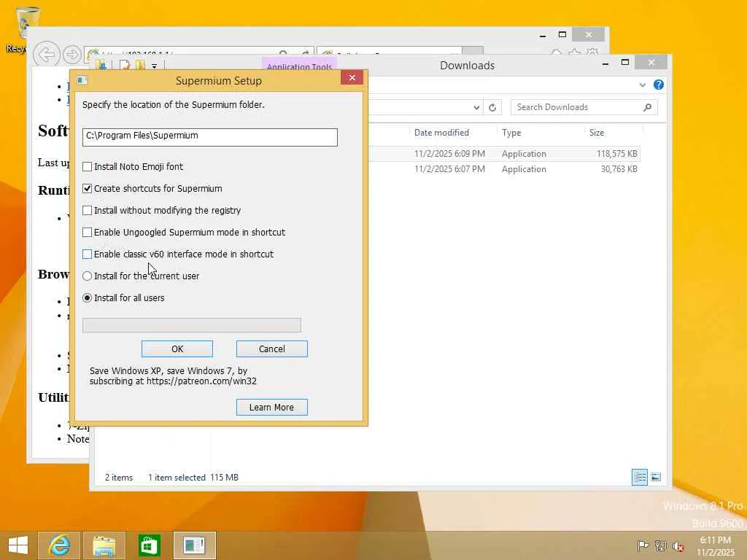Open Action Center flag tray icon

(x=643, y=545)
